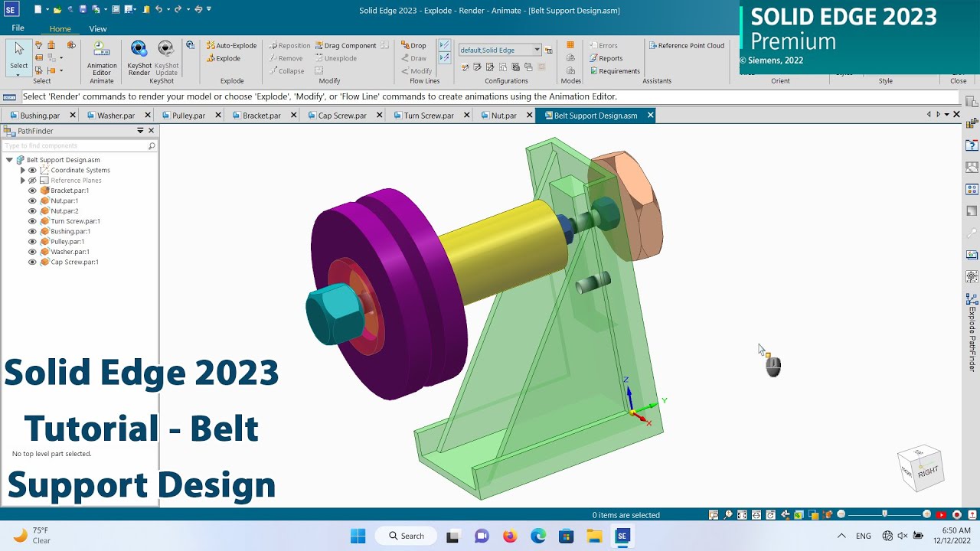Open Firefox from the taskbar
The height and width of the screenshot is (551, 980).
point(510,536)
